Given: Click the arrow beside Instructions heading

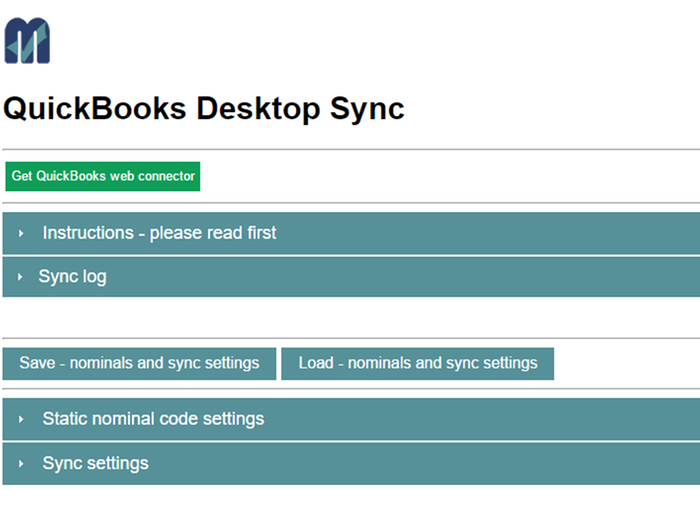Looking at the screenshot, I should pyautogui.click(x=21, y=233).
